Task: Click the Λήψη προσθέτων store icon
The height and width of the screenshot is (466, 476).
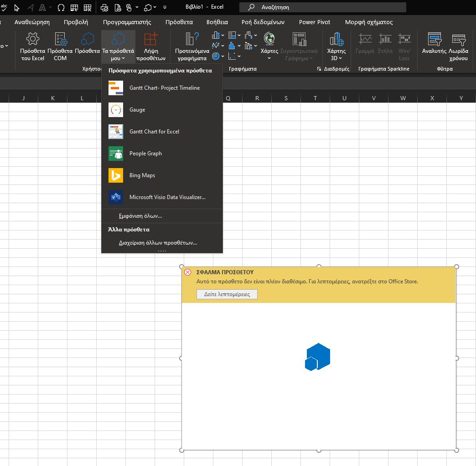Action: [x=151, y=39]
